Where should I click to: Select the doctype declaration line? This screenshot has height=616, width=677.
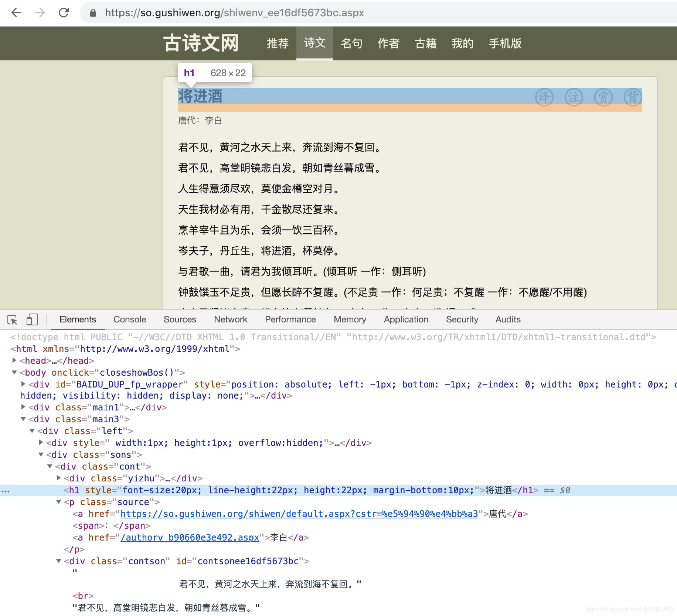coord(333,337)
